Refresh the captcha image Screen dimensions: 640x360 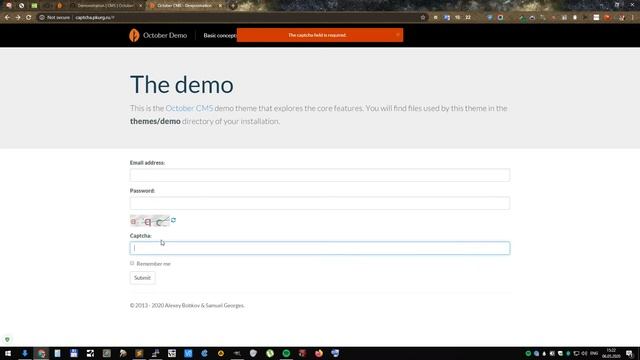173,220
